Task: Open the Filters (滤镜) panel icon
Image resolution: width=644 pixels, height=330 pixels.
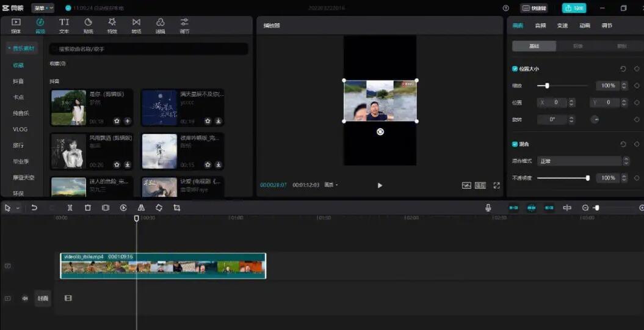Action: tap(160, 25)
